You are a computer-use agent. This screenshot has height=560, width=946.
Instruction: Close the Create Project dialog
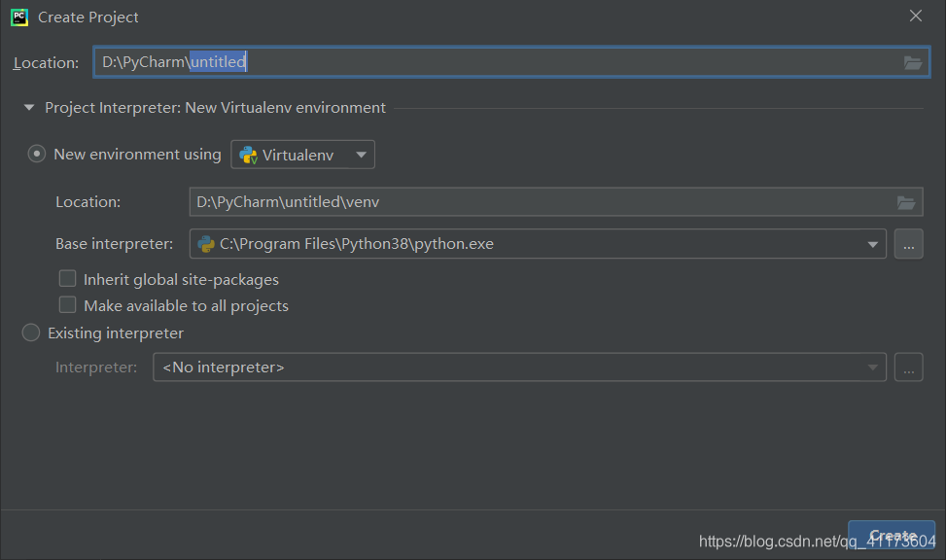pyautogui.click(x=916, y=17)
